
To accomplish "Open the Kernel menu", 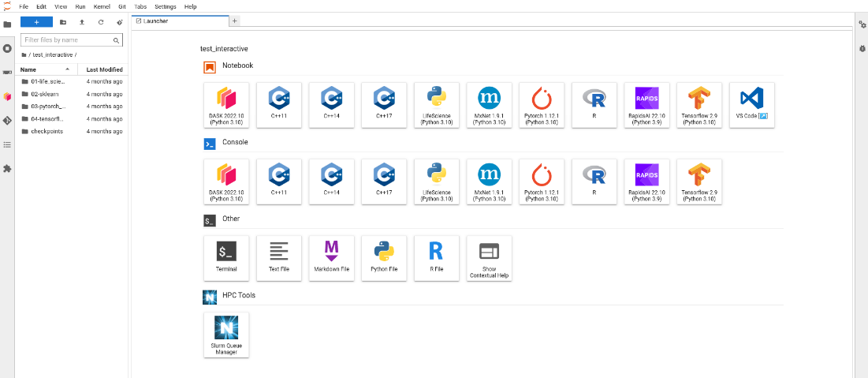I will pyautogui.click(x=101, y=6).
